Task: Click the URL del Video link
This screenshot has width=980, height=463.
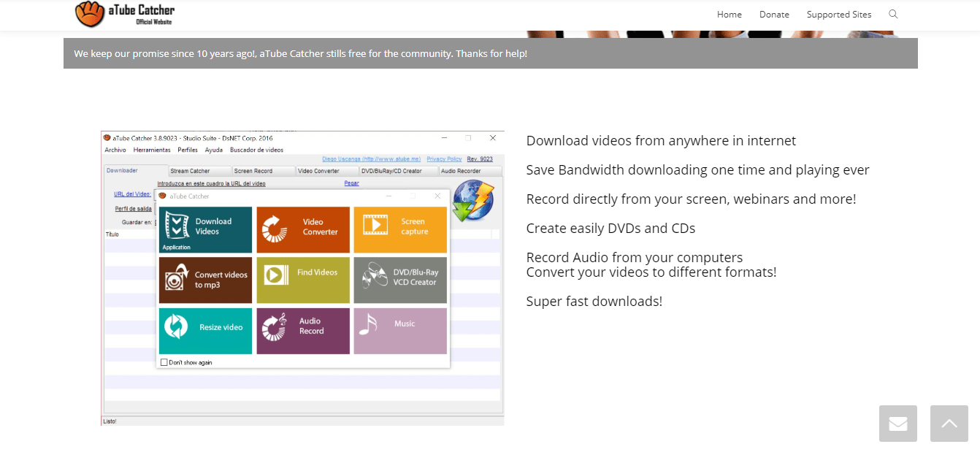Action: 132,194
